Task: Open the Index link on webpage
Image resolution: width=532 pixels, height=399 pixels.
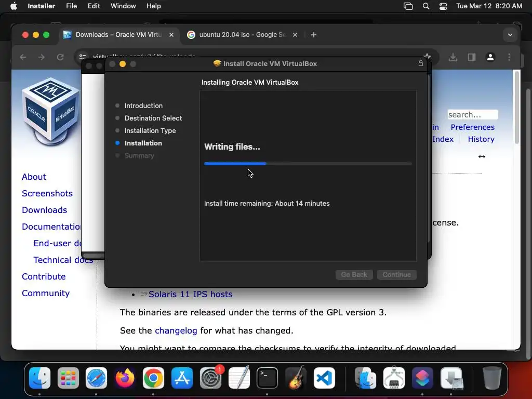Action: [x=443, y=139]
